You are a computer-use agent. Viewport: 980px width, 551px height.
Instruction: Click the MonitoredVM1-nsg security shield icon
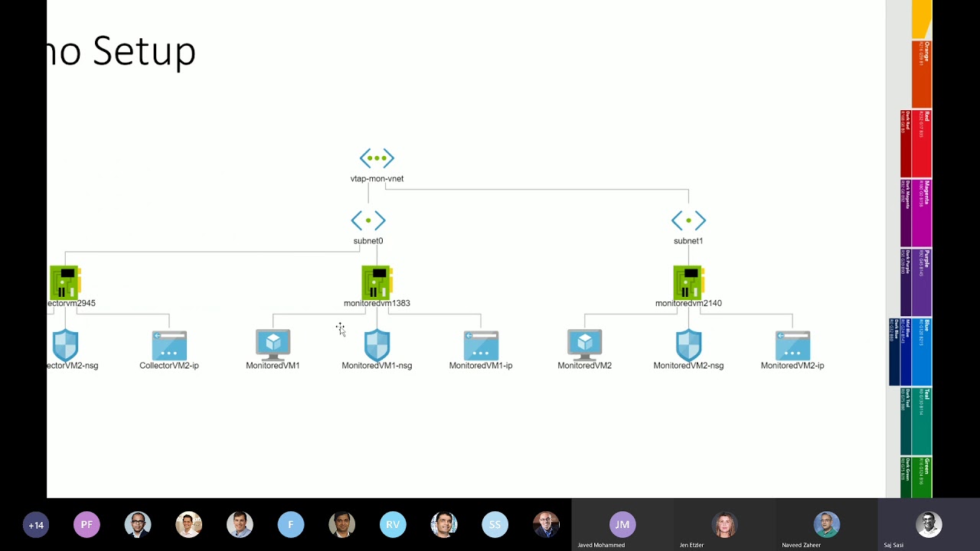[377, 344]
